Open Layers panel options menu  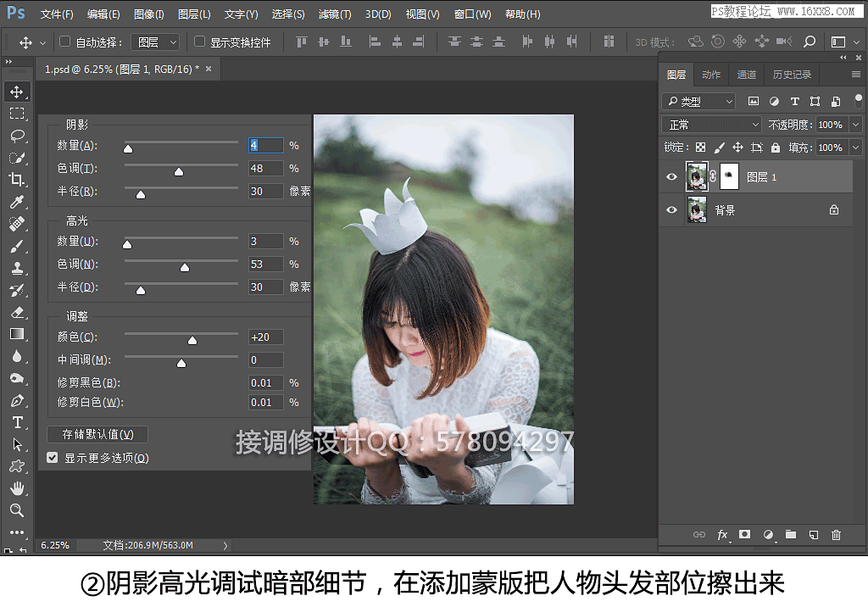pos(856,75)
